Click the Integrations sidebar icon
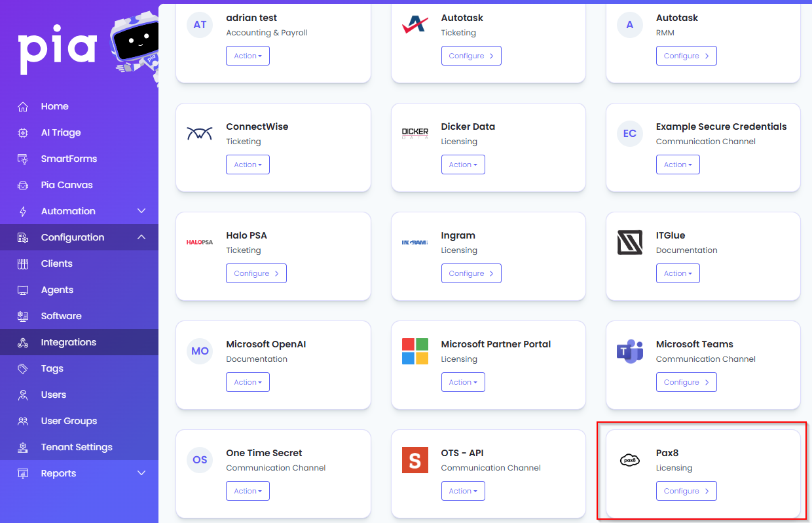This screenshot has width=812, height=523. tap(23, 342)
